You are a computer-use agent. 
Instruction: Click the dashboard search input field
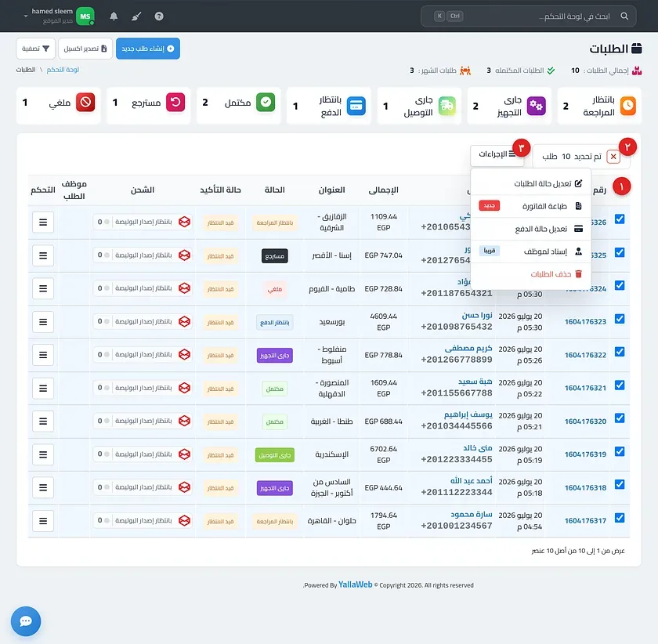click(528, 16)
